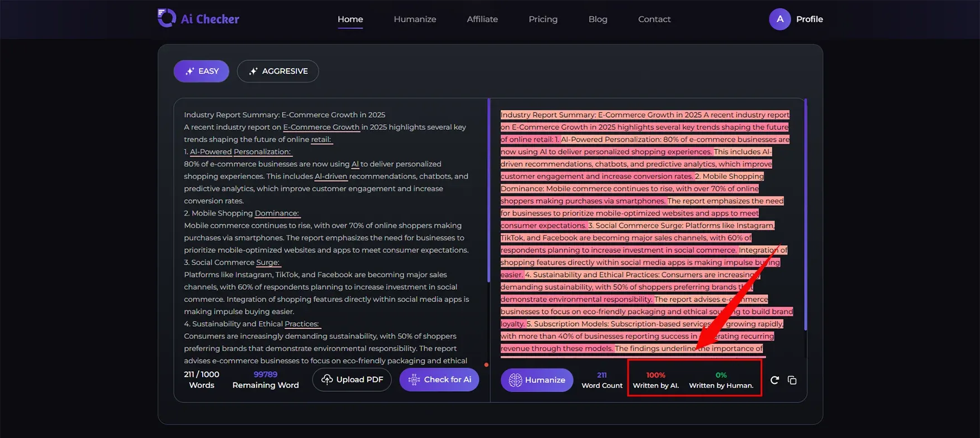Click underlined 'E-Commerce Growth' in input text
This screenshot has height=438, width=980.
(x=321, y=127)
